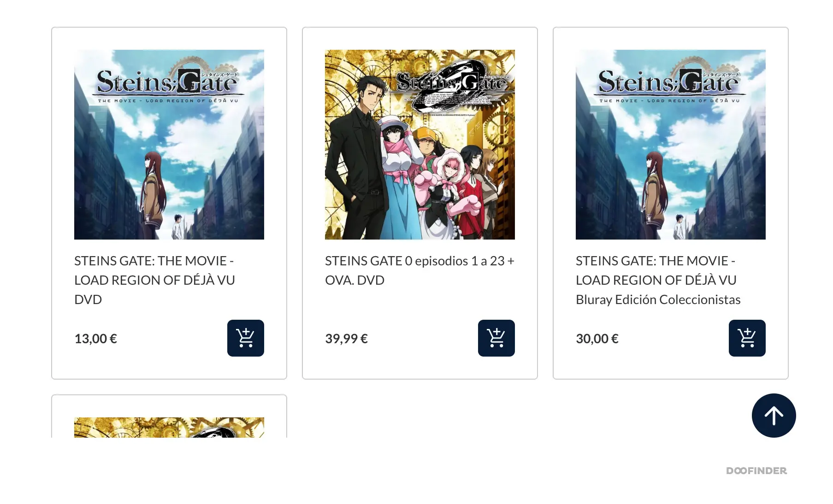Click the partially visible fourth product image
The height and width of the screenshot is (504, 833).
coord(169,427)
